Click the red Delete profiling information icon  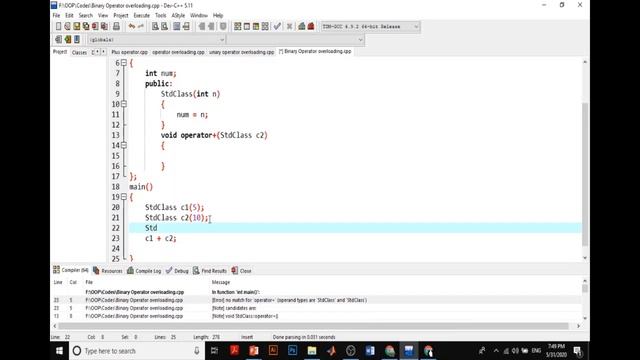311,27
